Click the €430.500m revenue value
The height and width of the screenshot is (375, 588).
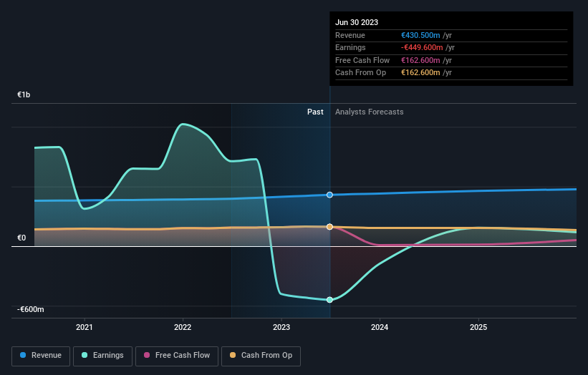click(x=420, y=35)
